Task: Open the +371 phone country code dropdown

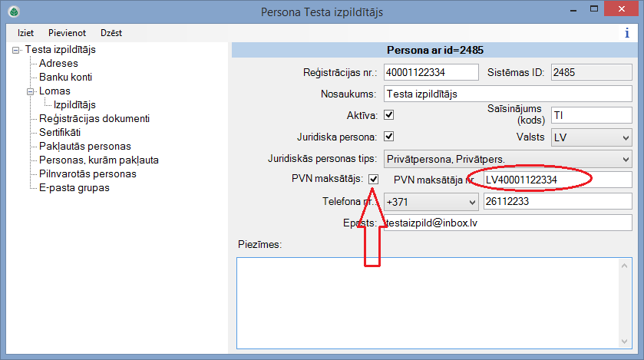Action: pos(431,202)
